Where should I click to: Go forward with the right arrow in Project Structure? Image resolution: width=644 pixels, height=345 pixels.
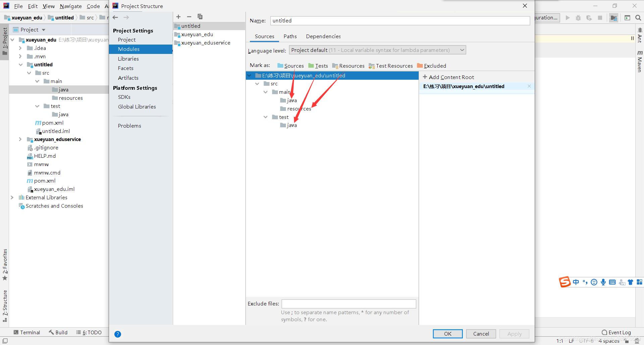pos(126,17)
